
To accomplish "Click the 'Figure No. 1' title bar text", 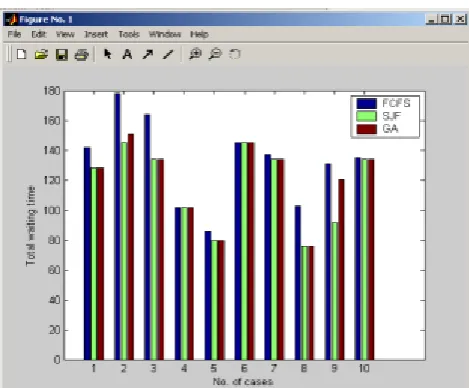I will point(46,19).
